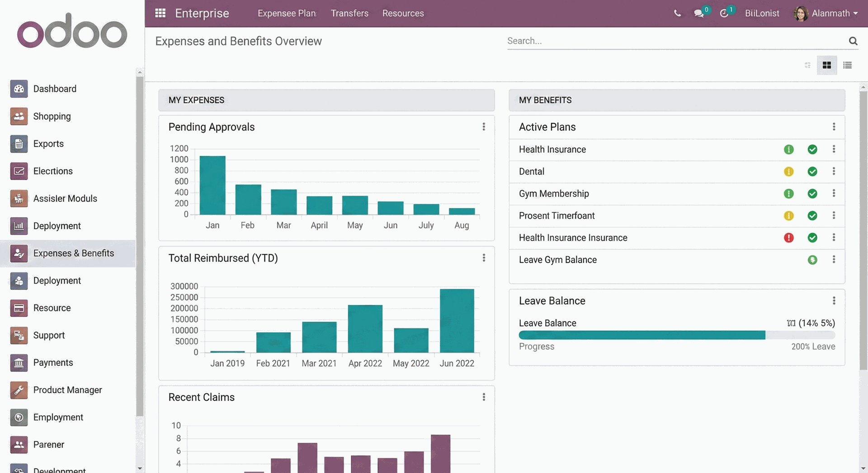The image size is (868, 473).
Task: Click the search magnifier icon
Action: [x=853, y=41]
